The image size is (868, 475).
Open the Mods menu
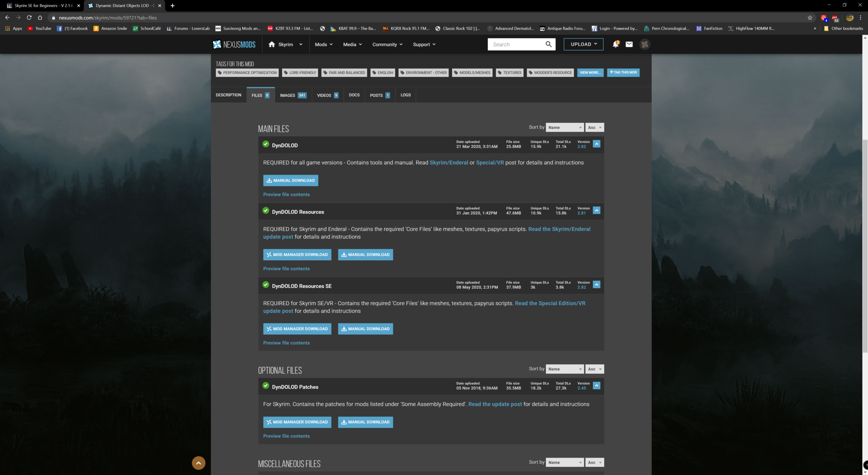(x=324, y=44)
